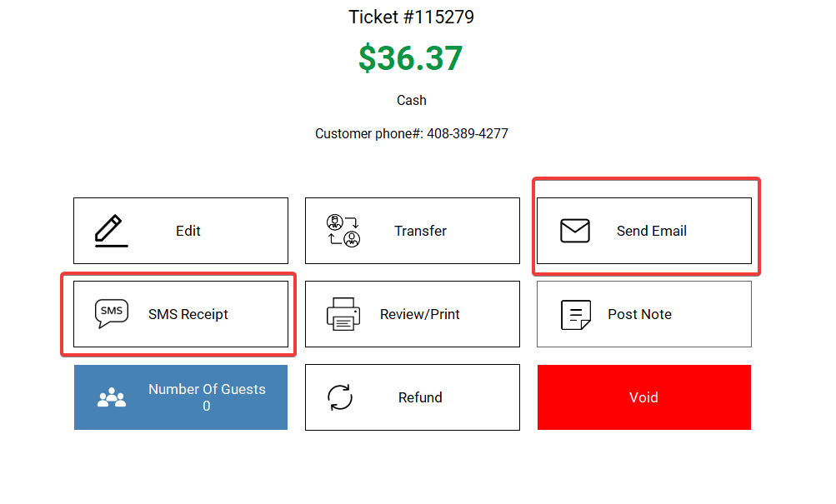Click the guests group icon
The height and width of the screenshot is (504, 836).
coord(112,397)
